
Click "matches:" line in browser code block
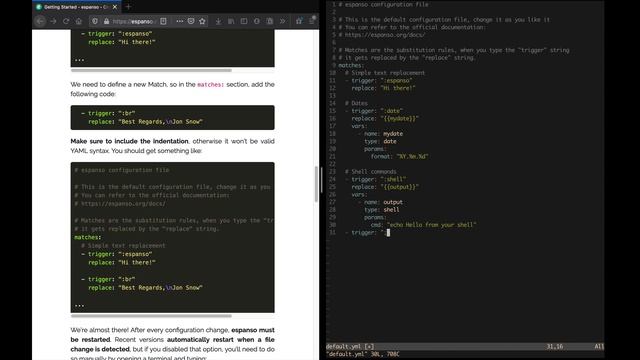click(x=88, y=237)
